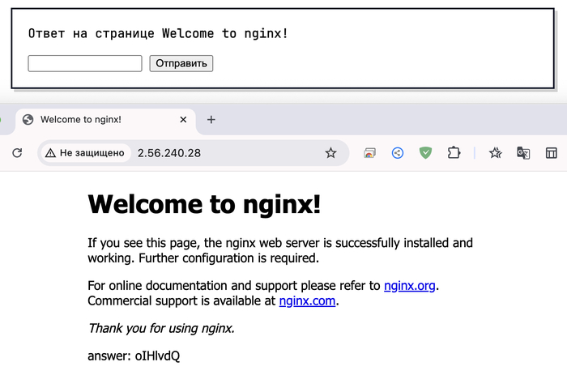Image resolution: width=567 pixels, height=392 pixels.
Task: Click the 'Welcome to nginx!' page heading
Action: pyautogui.click(x=204, y=204)
